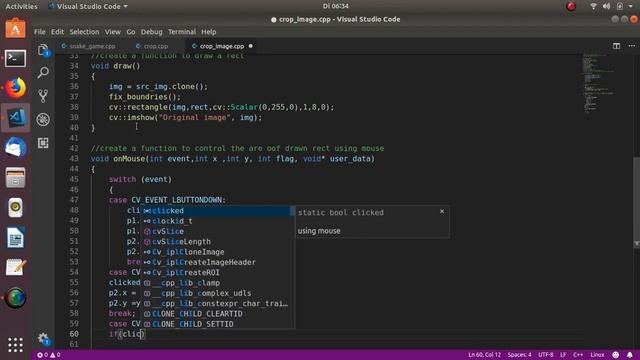Change language mode C++

coord(578,355)
